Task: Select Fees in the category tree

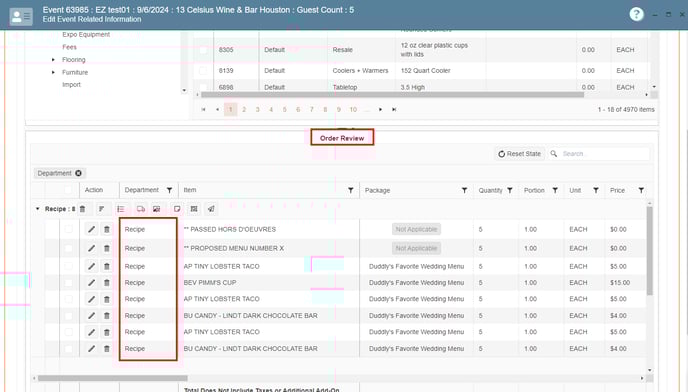Action: click(69, 47)
